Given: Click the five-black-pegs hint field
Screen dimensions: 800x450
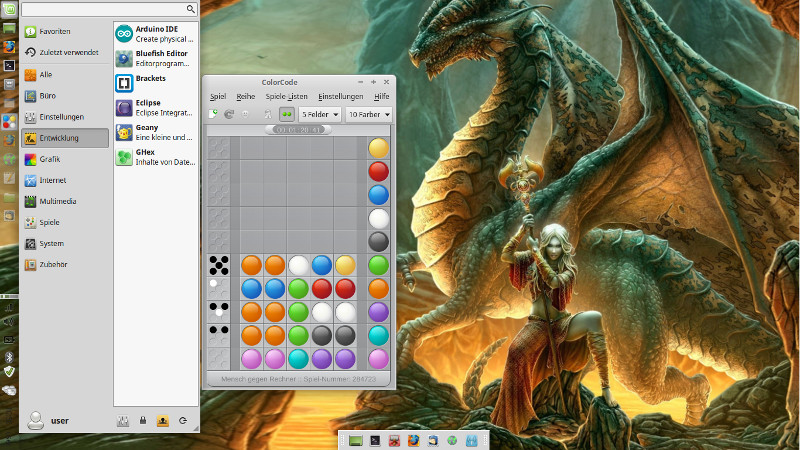Looking at the screenshot, I should [x=219, y=265].
